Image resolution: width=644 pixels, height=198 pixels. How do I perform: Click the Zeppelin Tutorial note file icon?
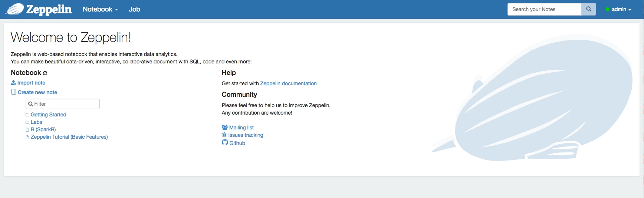tap(27, 137)
